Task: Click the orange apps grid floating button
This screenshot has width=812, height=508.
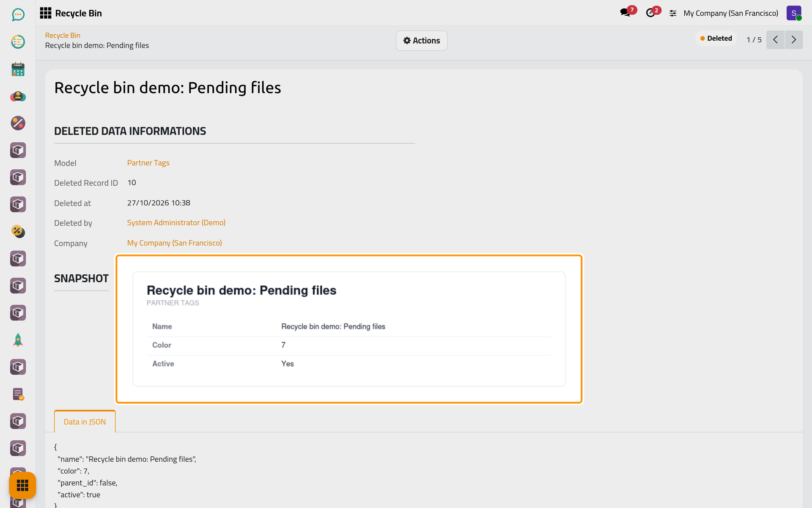Action: click(x=22, y=485)
